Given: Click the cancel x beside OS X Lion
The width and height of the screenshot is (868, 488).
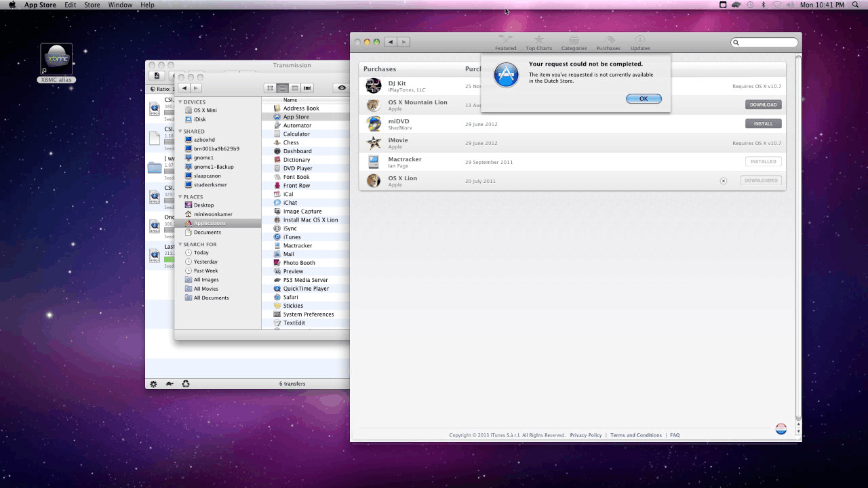Looking at the screenshot, I should pyautogui.click(x=724, y=181).
